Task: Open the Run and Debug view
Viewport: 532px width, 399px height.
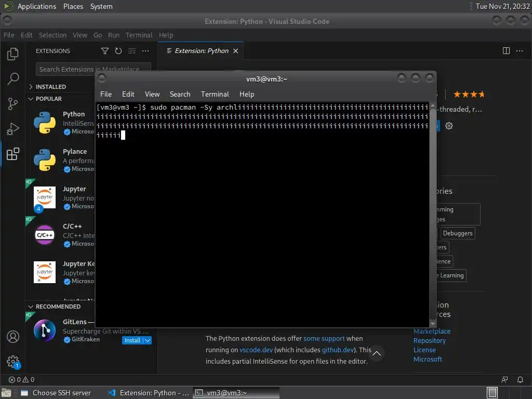Action: [13, 129]
